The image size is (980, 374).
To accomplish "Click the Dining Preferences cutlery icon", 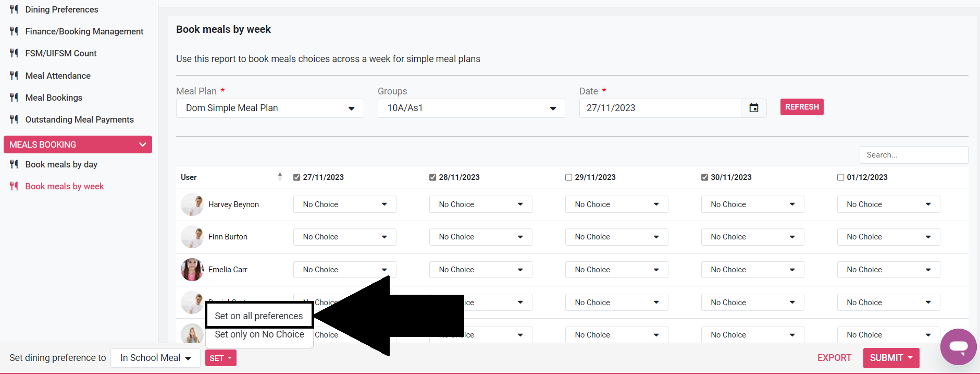I will (14, 9).
